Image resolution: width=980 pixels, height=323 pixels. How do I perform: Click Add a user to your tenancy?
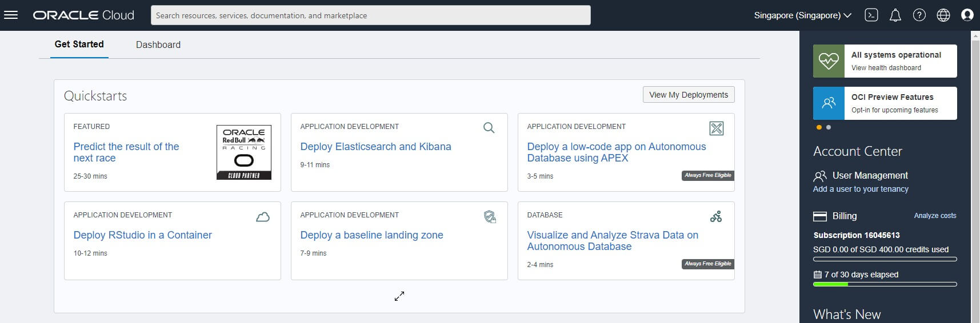(x=861, y=189)
